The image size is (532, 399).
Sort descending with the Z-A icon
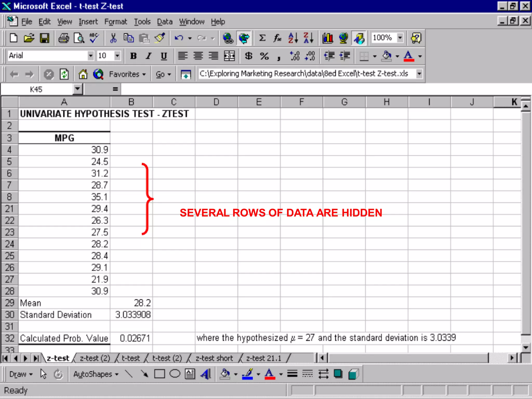click(x=309, y=38)
